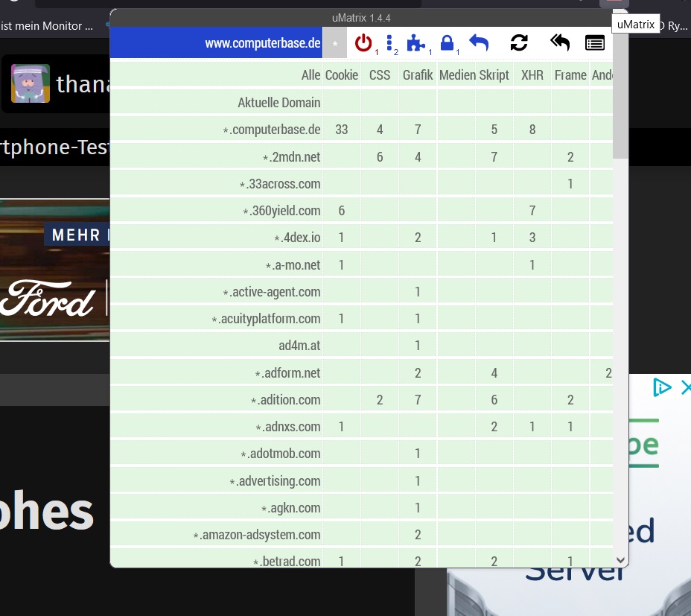The width and height of the screenshot is (691, 616).
Task: Click the *.2mdn.net domain row
Action: click(217, 156)
